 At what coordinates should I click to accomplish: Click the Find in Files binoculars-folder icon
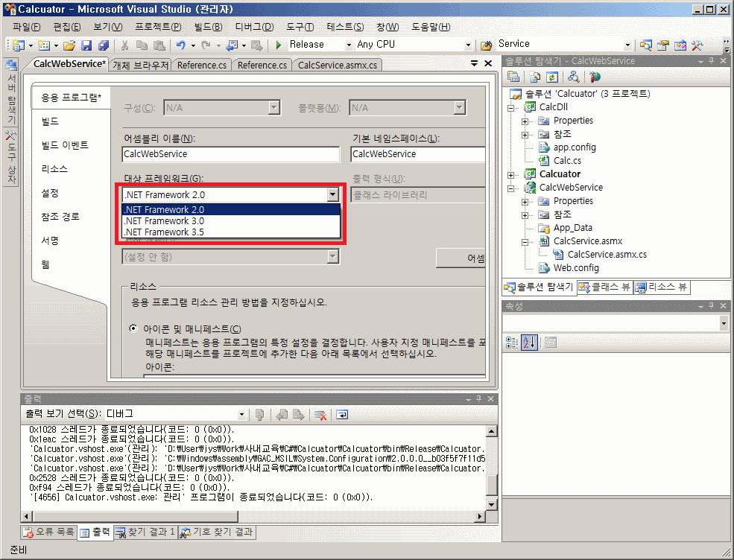(487, 45)
